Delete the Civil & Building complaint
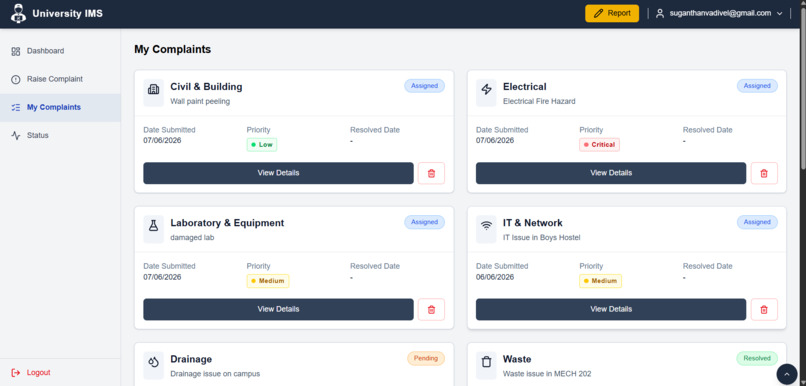Viewport: 806px width, 386px height. pyautogui.click(x=431, y=173)
